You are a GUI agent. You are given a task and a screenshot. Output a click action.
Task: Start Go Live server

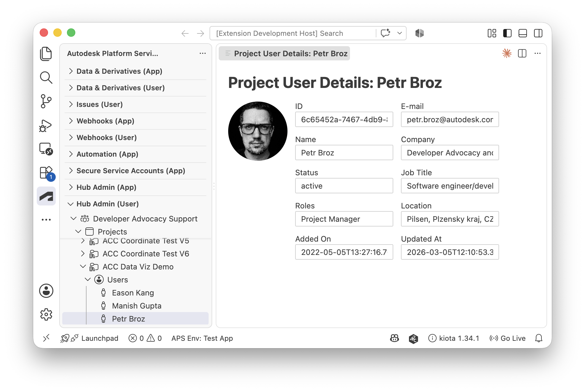507,338
